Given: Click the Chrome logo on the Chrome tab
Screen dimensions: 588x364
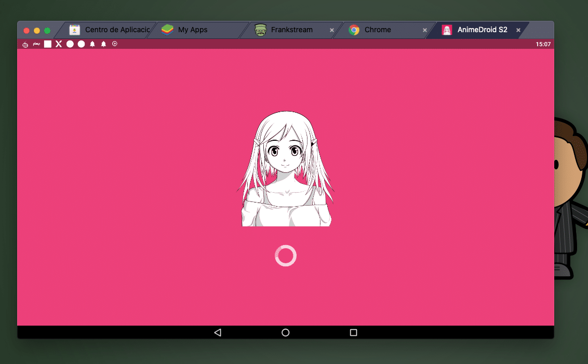Looking at the screenshot, I should point(354,30).
